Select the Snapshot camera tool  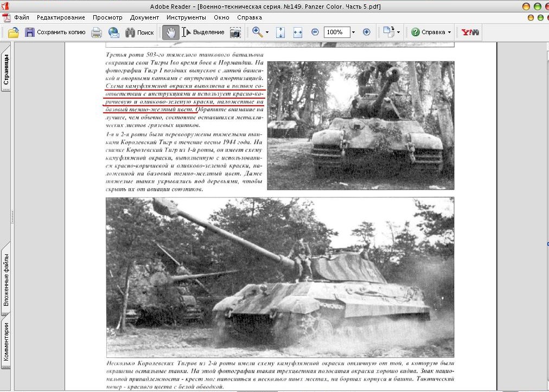tap(235, 33)
